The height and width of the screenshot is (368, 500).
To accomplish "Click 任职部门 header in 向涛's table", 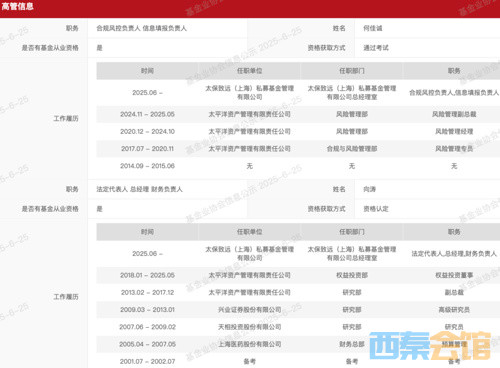I will coord(352,232).
